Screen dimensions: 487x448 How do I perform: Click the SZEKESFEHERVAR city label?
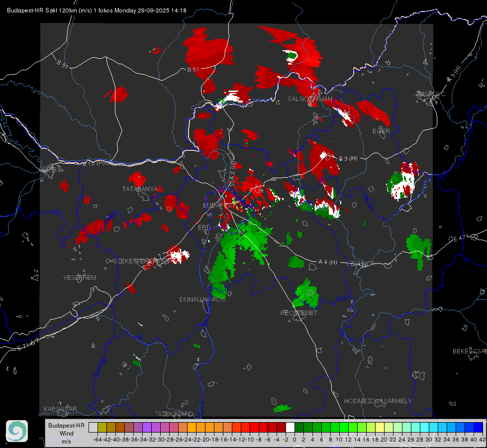click(141, 261)
